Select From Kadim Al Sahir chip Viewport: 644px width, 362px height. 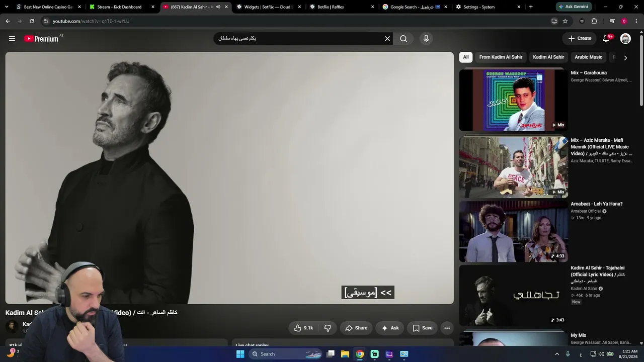pyautogui.click(x=501, y=57)
